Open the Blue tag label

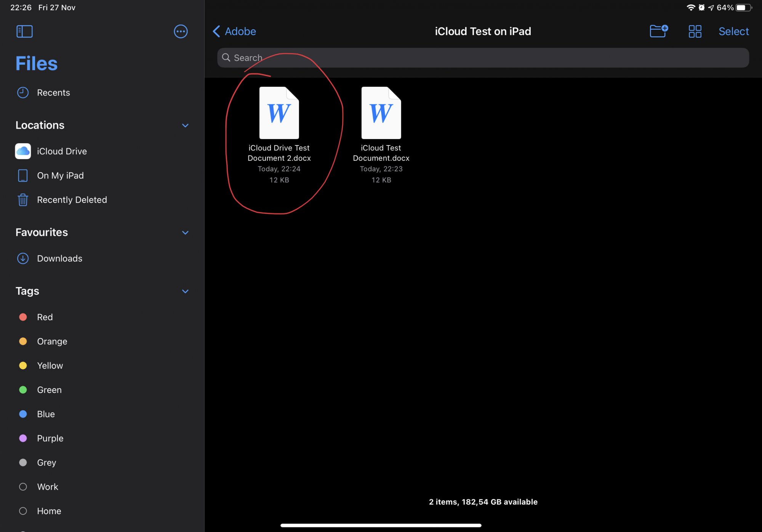click(46, 414)
